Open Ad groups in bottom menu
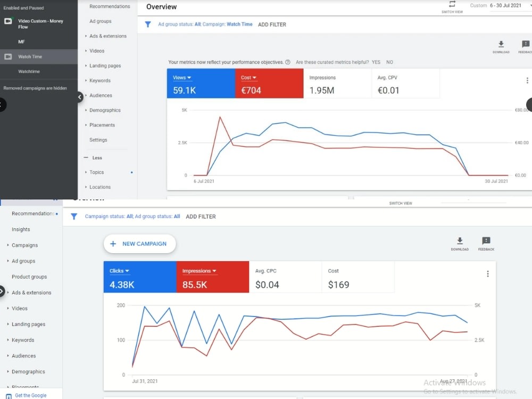The width and height of the screenshot is (532, 399). point(23,261)
